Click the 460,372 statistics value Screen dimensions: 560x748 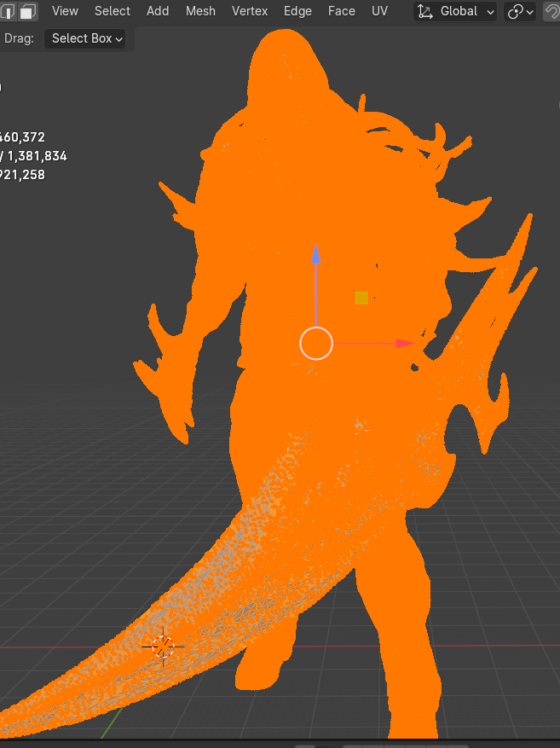[x=22, y=137]
